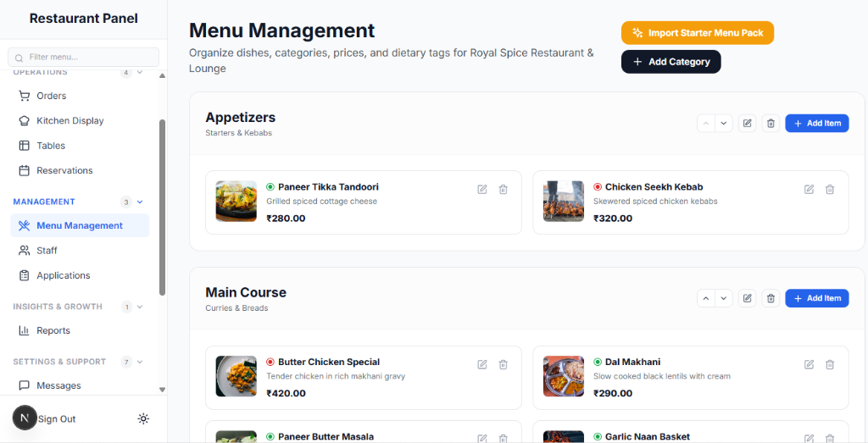This screenshot has width=868, height=443.
Task: Click the ₹280.00 price
Action: [x=287, y=219]
